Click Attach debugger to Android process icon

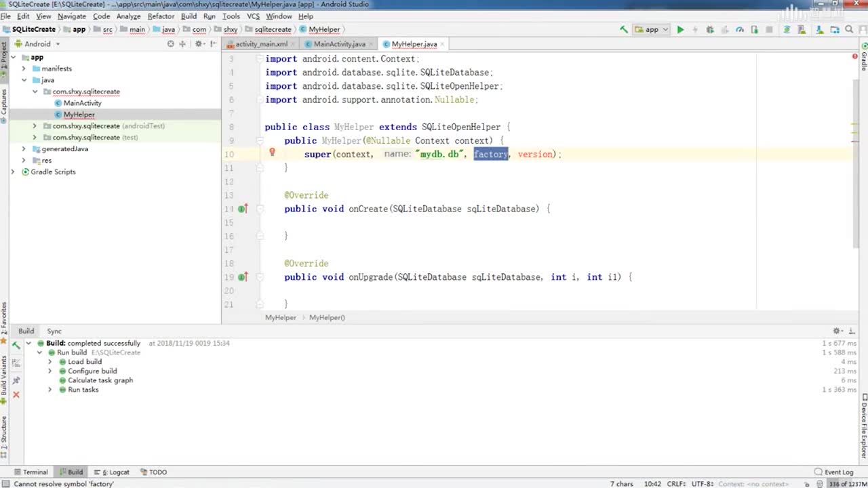point(754,30)
